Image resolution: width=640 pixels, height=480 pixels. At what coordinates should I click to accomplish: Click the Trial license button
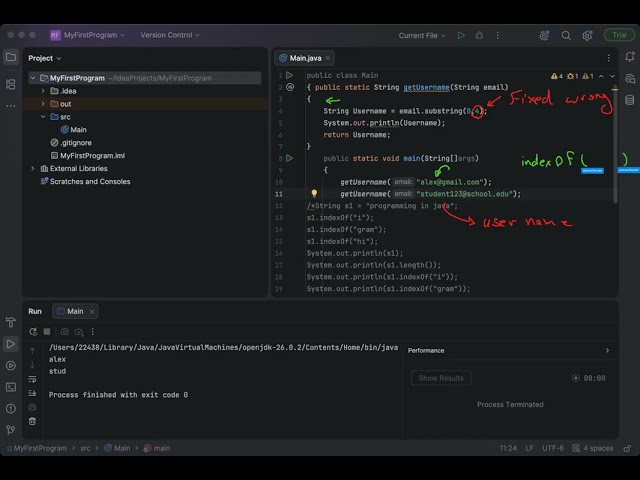pyautogui.click(x=619, y=35)
